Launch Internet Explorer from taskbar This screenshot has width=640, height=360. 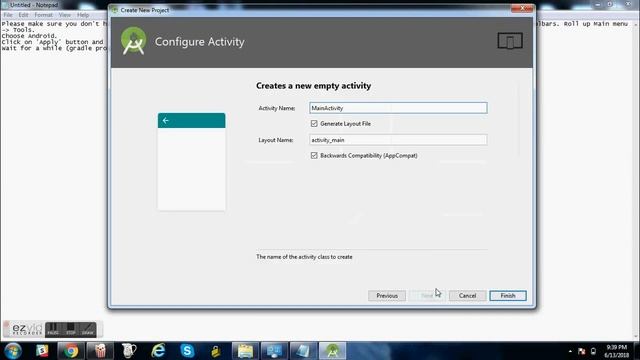click(x=158, y=351)
